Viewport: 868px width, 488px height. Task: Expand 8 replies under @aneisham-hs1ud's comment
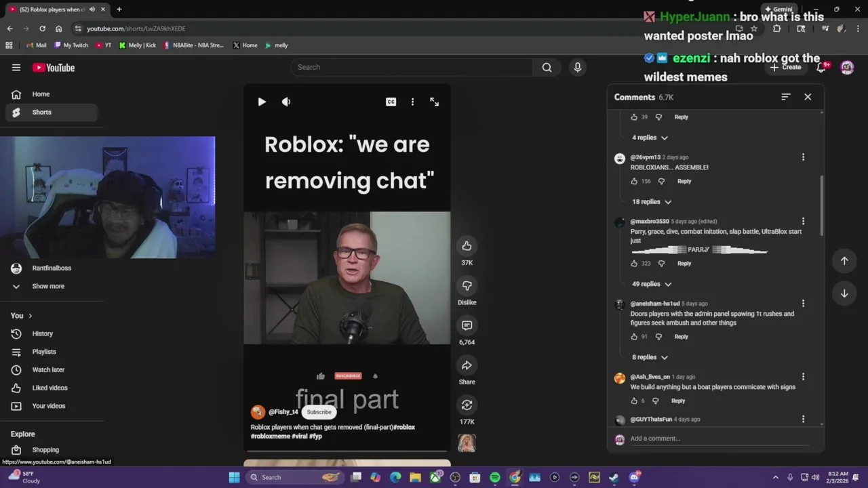click(x=650, y=357)
